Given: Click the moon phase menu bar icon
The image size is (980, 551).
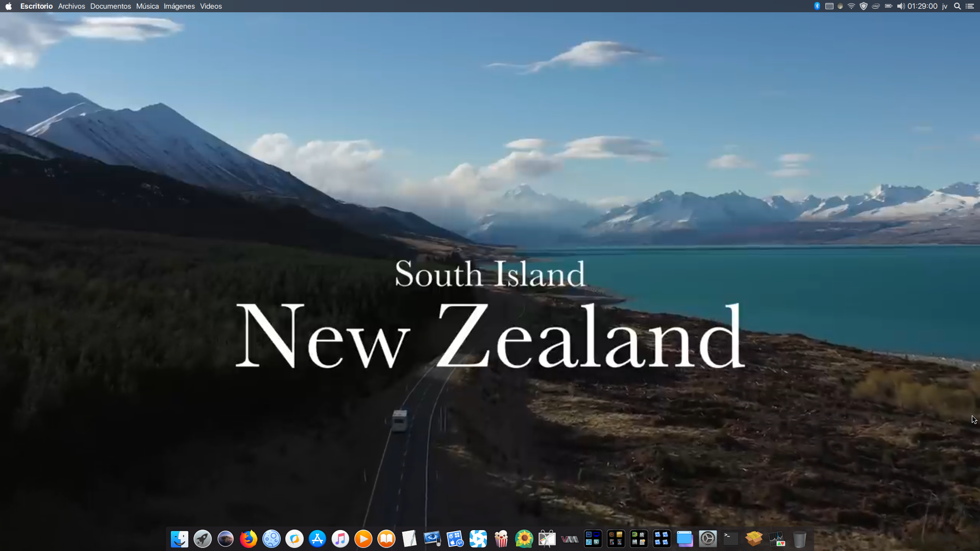Looking at the screenshot, I should click(x=840, y=6).
